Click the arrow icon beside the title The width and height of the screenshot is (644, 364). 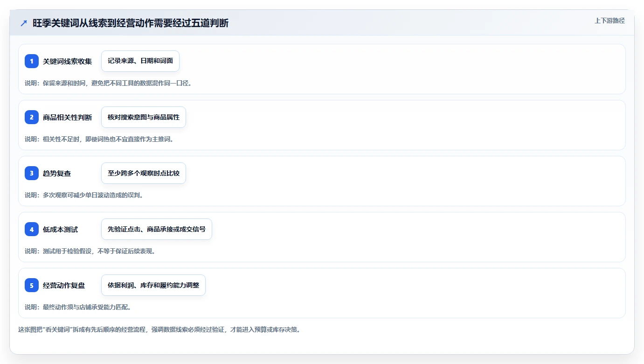coord(24,23)
